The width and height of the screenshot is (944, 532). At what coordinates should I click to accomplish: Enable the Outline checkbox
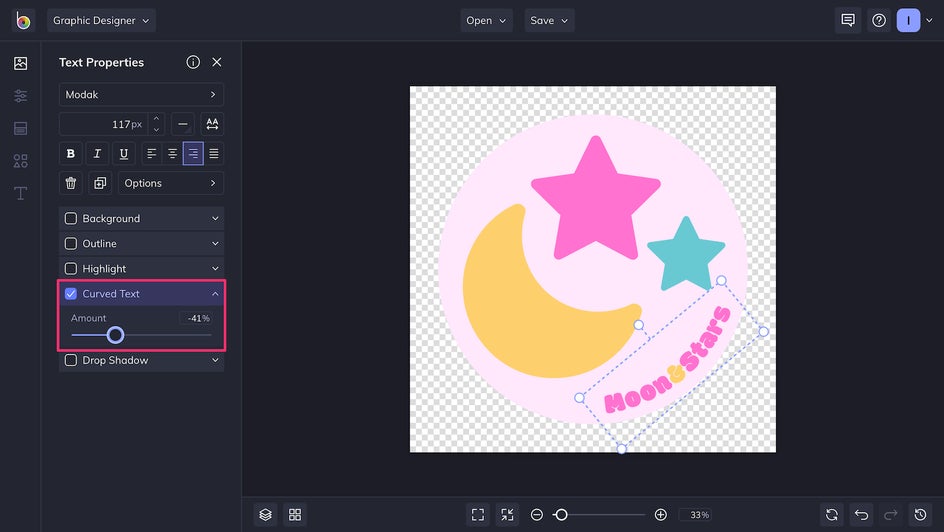[x=70, y=244]
